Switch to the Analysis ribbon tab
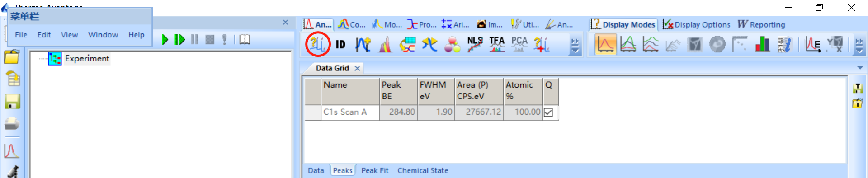 (x=318, y=24)
